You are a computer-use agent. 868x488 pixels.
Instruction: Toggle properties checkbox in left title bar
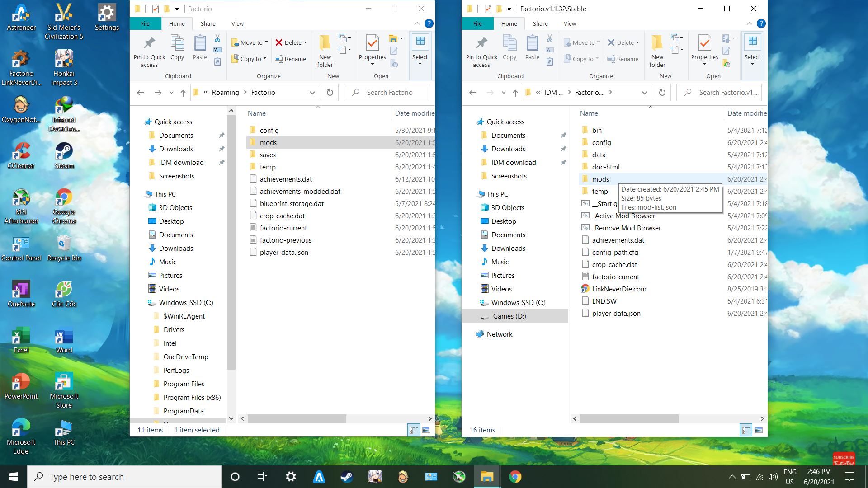point(155,9)
